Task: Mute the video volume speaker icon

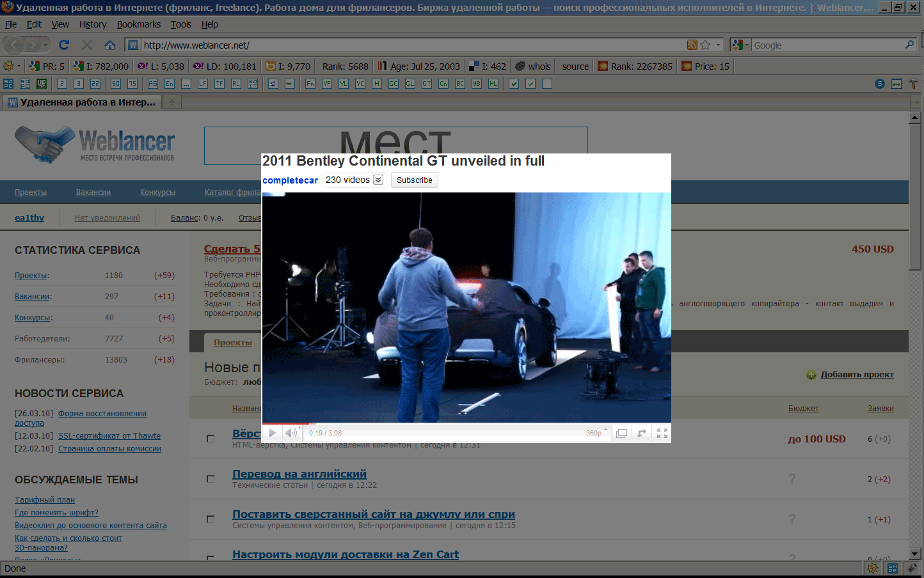Action: pyautogui.click(x=291, y=433)
